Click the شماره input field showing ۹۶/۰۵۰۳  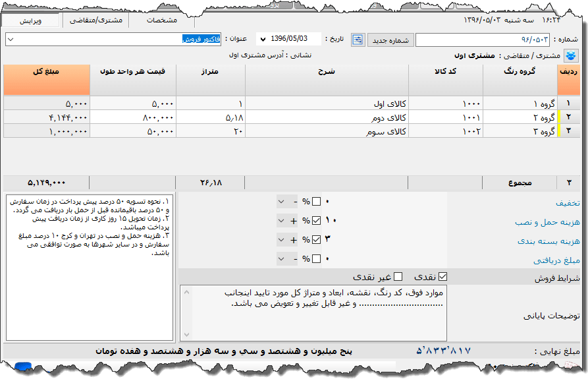483,40
